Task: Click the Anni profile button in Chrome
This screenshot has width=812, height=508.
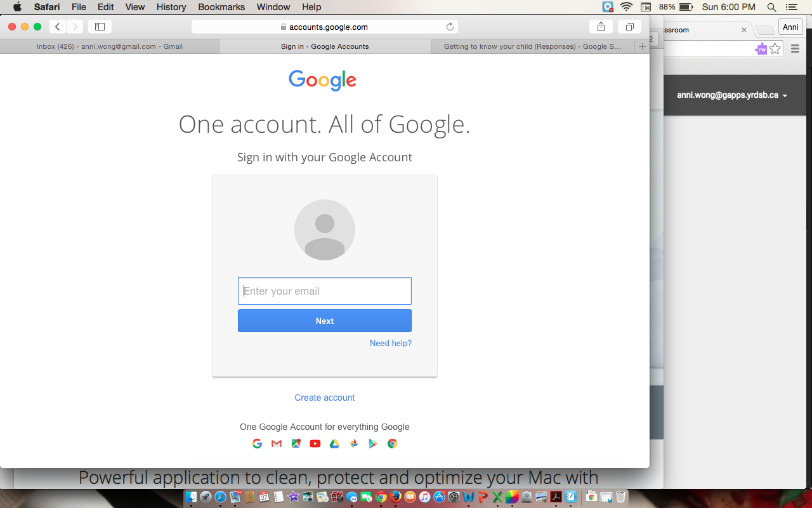Action: tap(790, 27)
